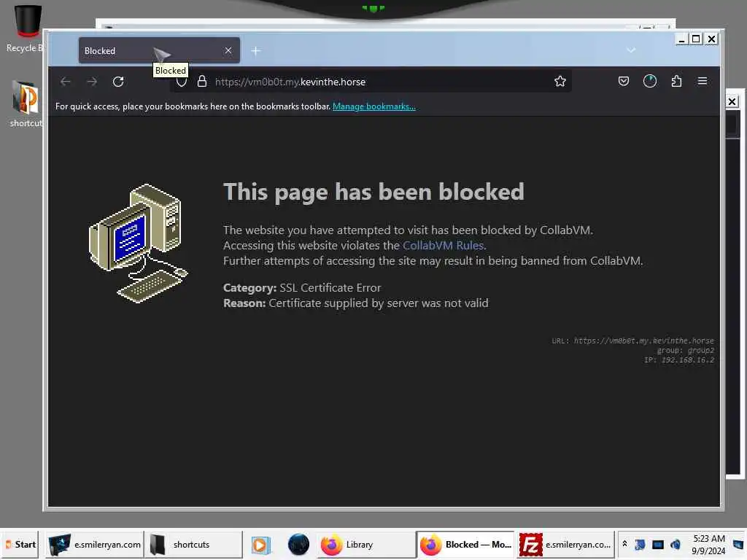Click the 'This page has been blocked' heading
Screen dimensions: 747x560
374,192
